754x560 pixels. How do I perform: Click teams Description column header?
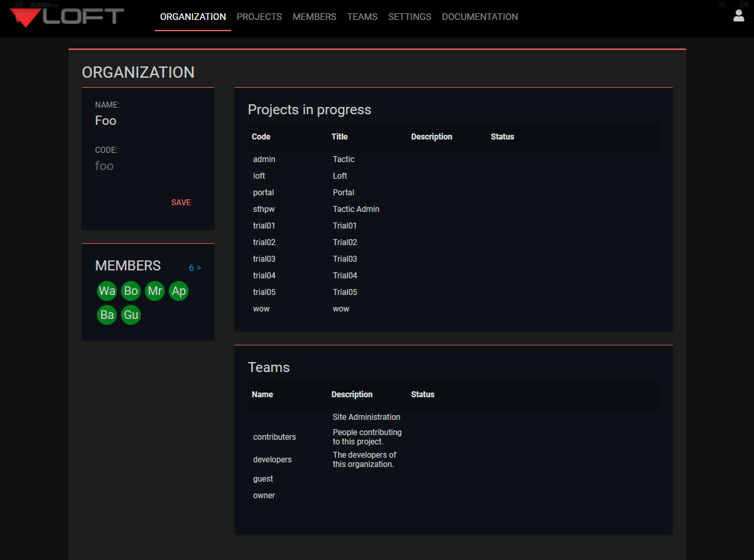351,395
